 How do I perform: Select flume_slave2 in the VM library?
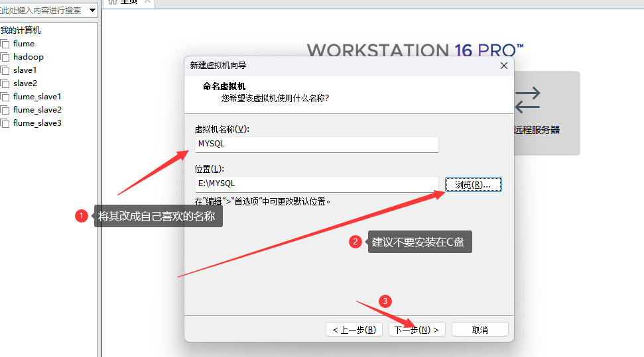pyautogui.click(x=37, y=109)
